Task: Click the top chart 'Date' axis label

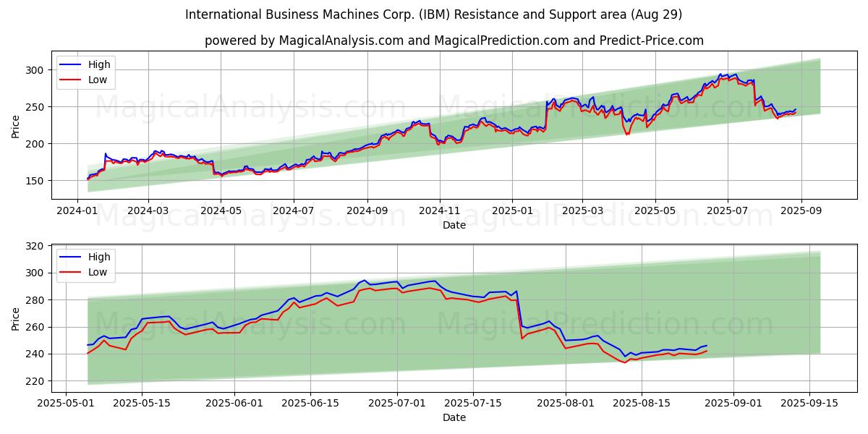Action: click(454, 226)
